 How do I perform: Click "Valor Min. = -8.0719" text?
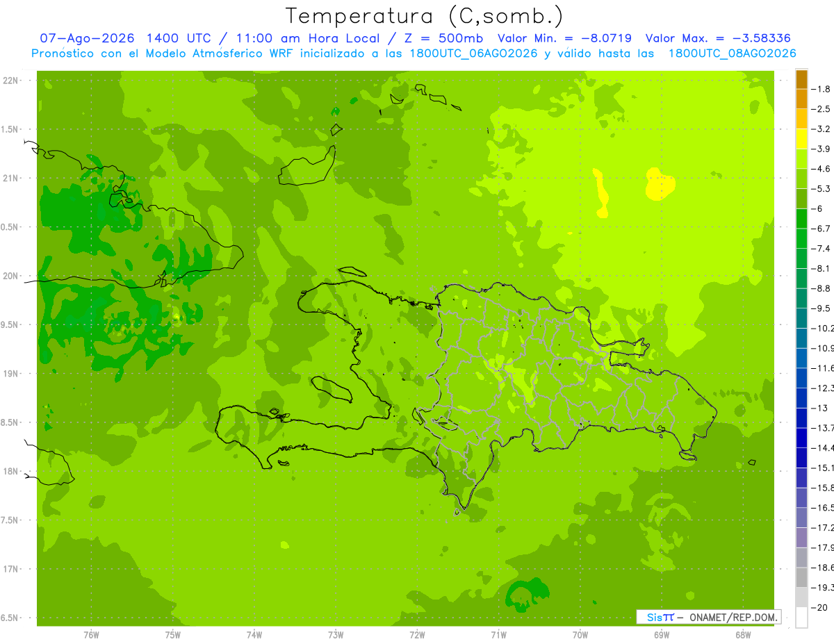pos(564,38)
